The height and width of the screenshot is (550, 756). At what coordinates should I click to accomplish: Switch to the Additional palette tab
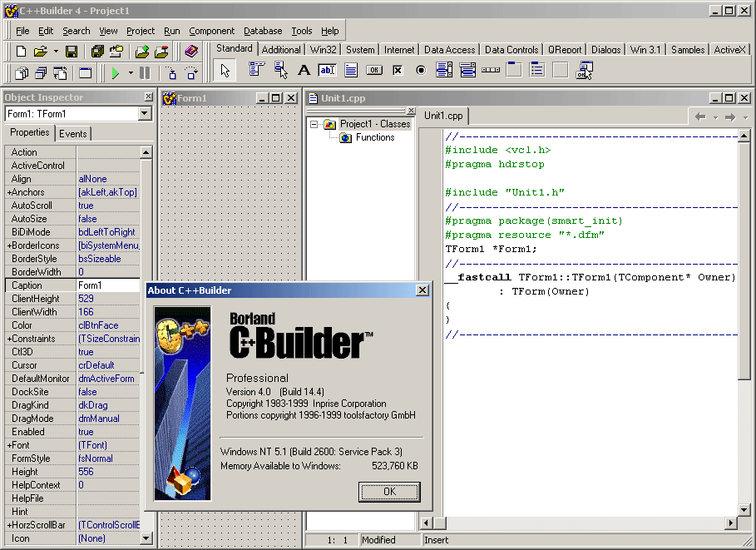[x=281, y=50]
